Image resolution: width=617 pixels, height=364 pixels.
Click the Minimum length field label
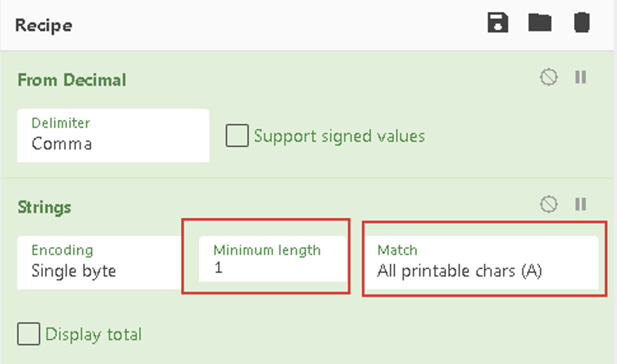coord(267,250)
